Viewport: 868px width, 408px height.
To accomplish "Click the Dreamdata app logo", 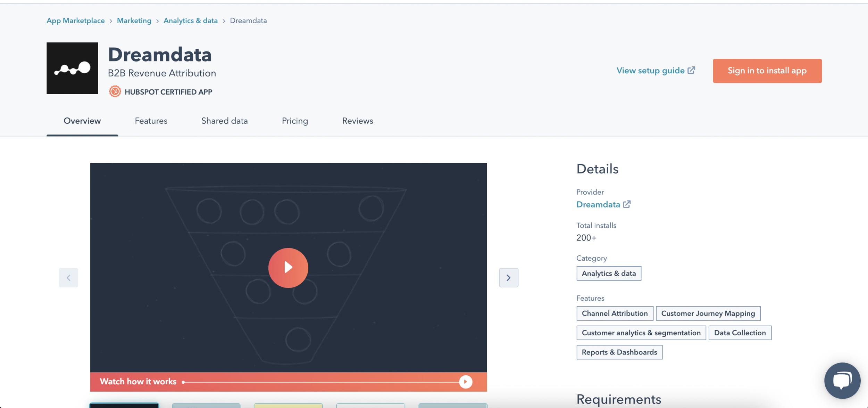I will [72, 68].
